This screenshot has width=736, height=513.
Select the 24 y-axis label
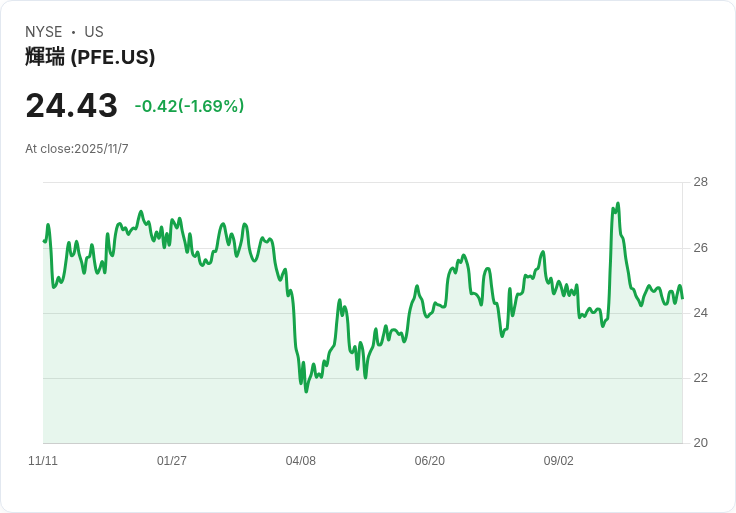700,313
